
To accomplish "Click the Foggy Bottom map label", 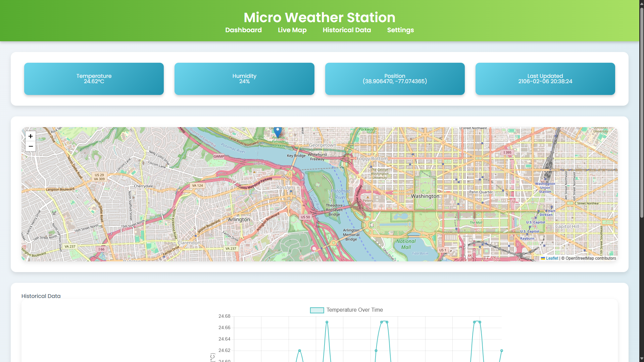I will click(x=372, y=159).
